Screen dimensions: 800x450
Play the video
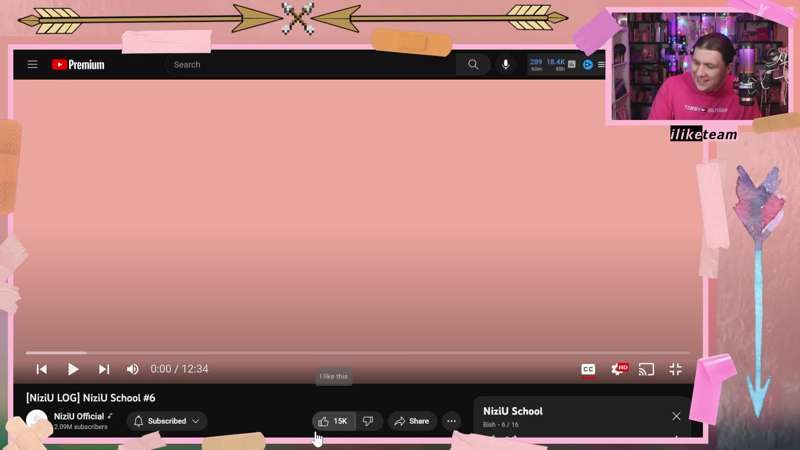73,369
